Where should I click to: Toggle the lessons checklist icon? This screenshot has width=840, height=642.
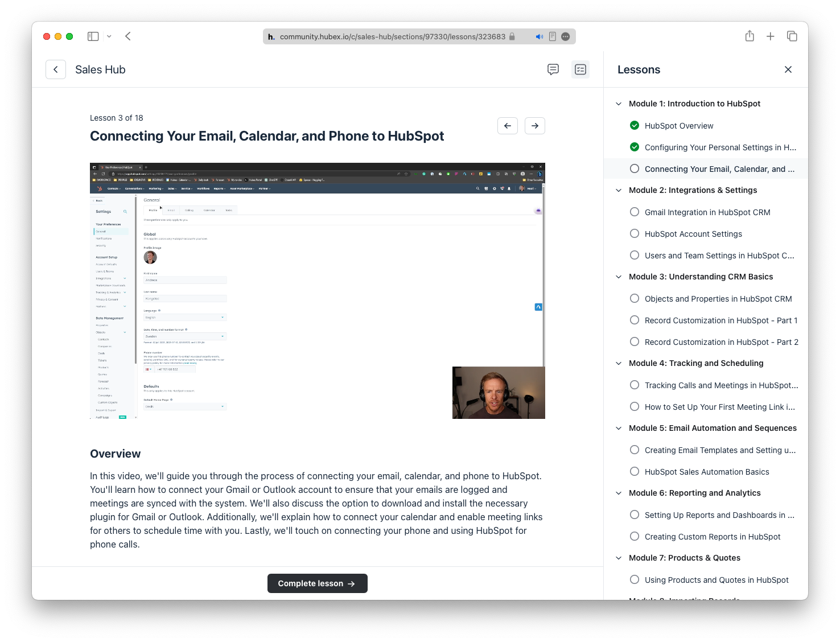(580, 69)
